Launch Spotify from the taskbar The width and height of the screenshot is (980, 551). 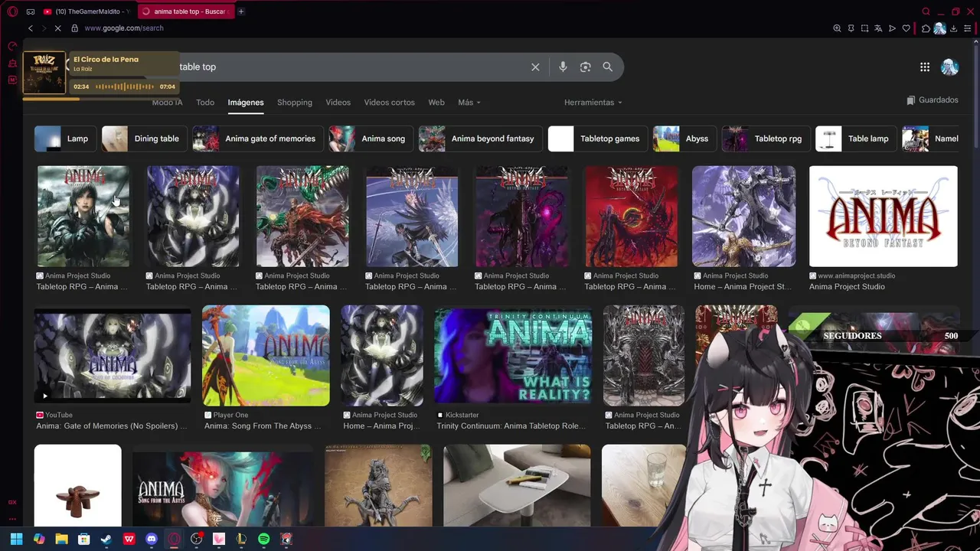point(263,539)
